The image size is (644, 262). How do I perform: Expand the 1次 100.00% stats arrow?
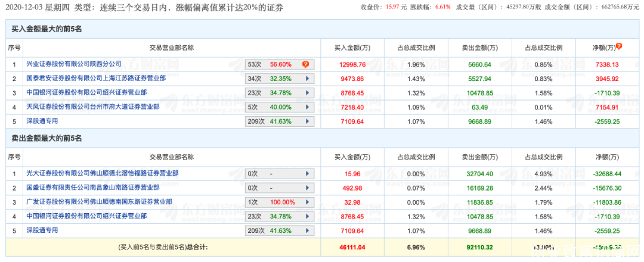(x=307, y=202)
